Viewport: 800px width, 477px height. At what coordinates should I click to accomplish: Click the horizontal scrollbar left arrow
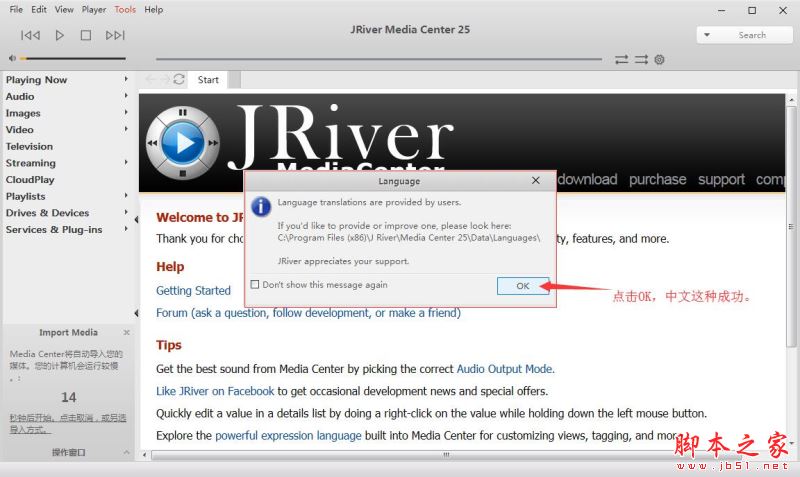(144, 455)
